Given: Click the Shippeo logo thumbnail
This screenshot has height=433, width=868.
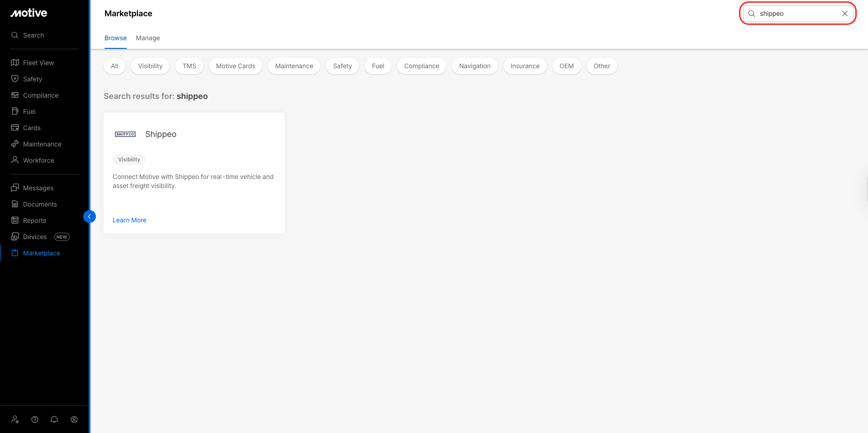Looking at the screenshot, I should (125, 134).
